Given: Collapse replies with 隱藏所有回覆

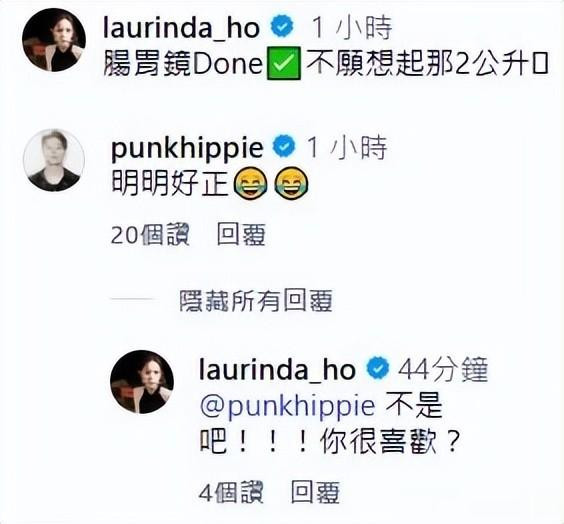Looking at the screenshot, I should [x=256, y=300].
